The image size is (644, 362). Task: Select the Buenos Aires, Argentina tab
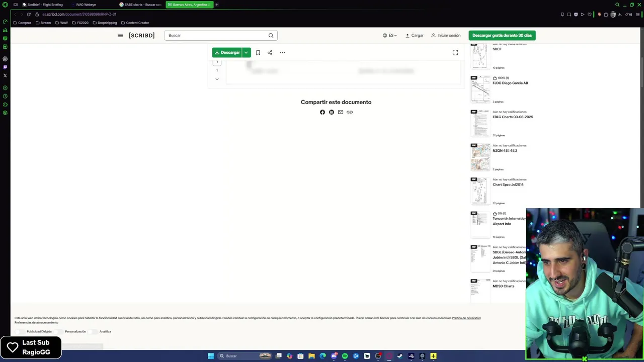coord(189,5)
